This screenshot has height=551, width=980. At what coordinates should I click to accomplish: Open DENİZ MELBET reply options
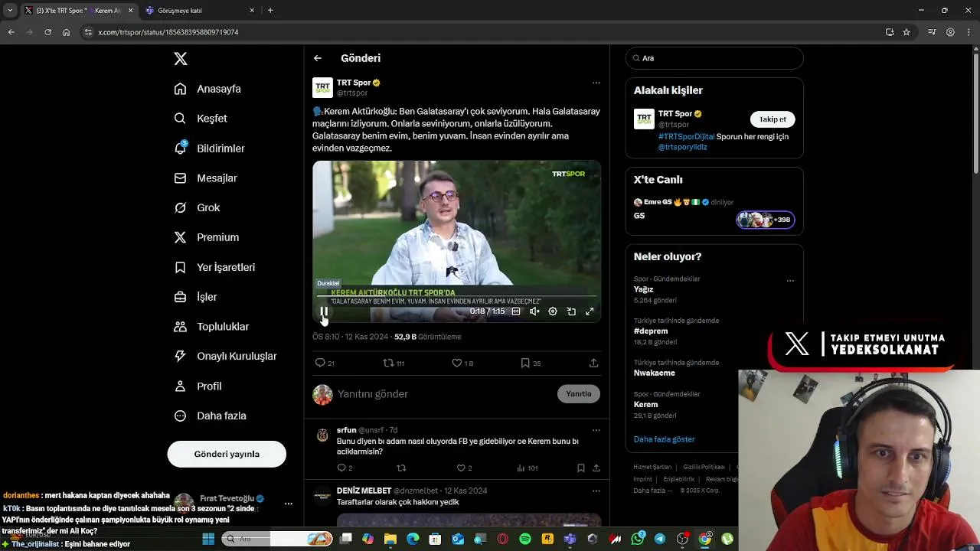click(x=596, y=491)
